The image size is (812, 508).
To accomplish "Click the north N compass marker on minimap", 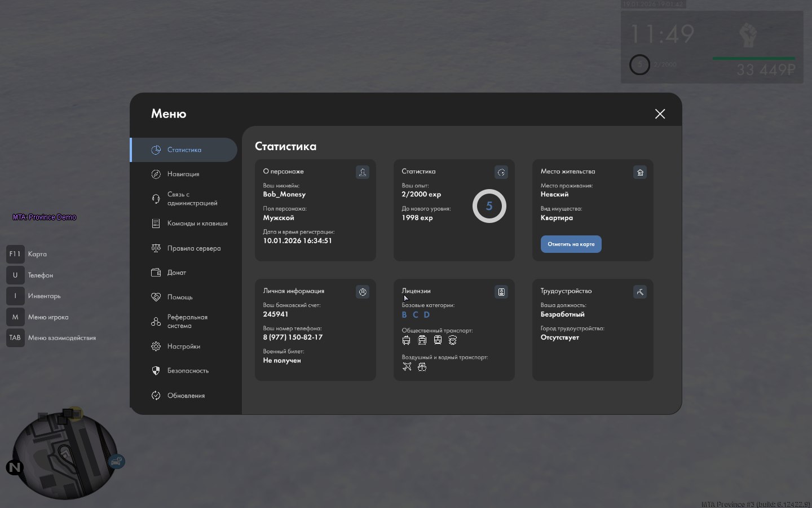I will point(15,467).
